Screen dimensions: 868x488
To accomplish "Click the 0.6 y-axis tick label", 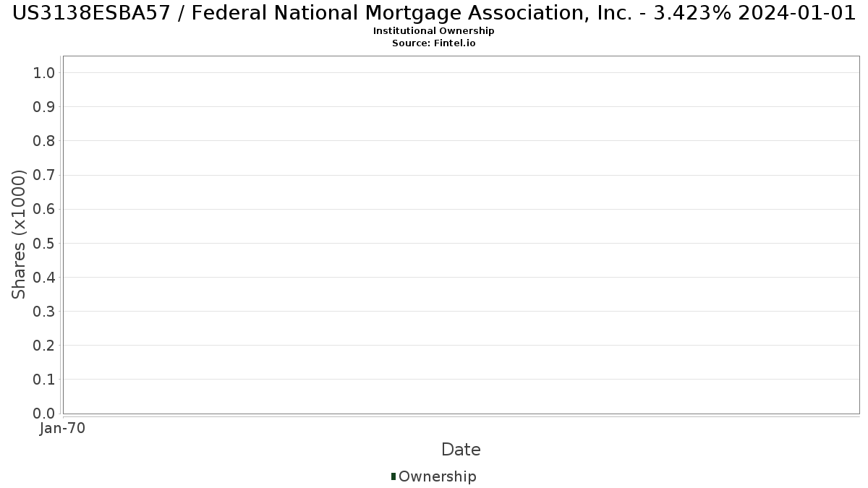I will point(44,209).
